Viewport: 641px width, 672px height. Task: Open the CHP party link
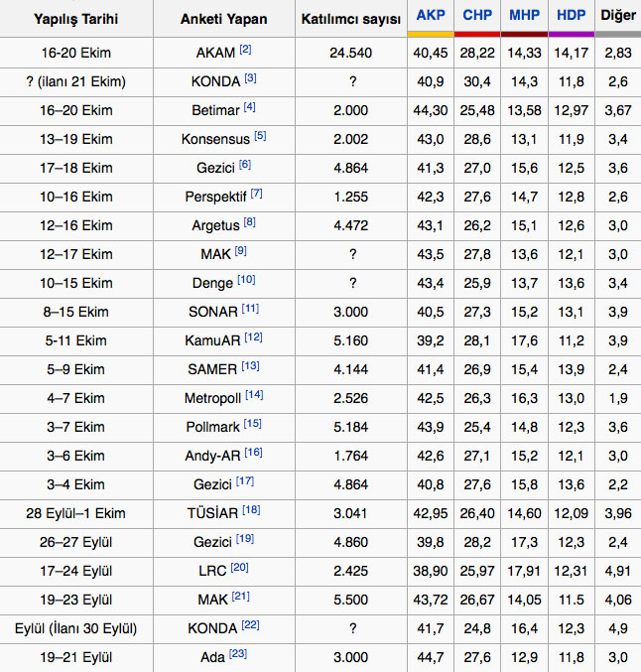click(478, 17)
